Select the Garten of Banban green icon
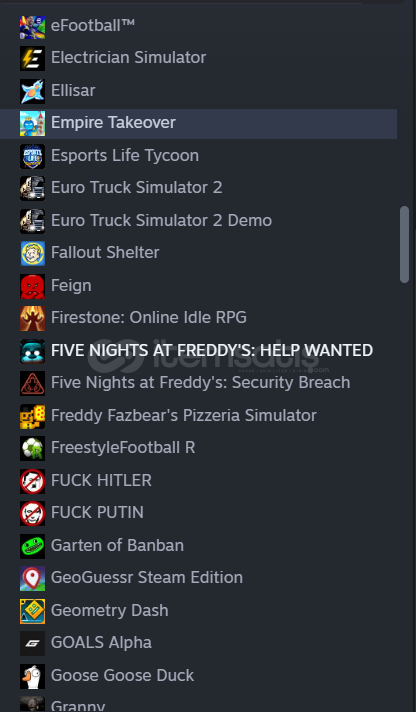Viewport: 416px width, 712px height. (x=32, y=546)
